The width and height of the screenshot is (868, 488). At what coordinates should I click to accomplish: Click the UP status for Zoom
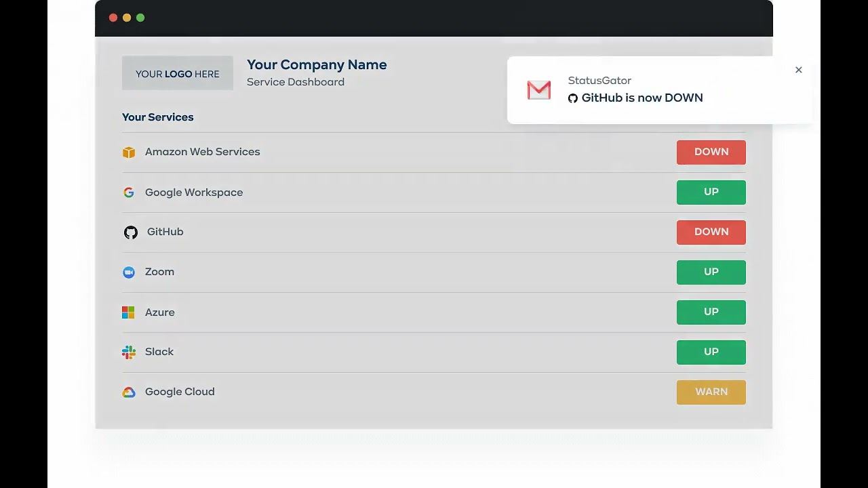point(711,272)
